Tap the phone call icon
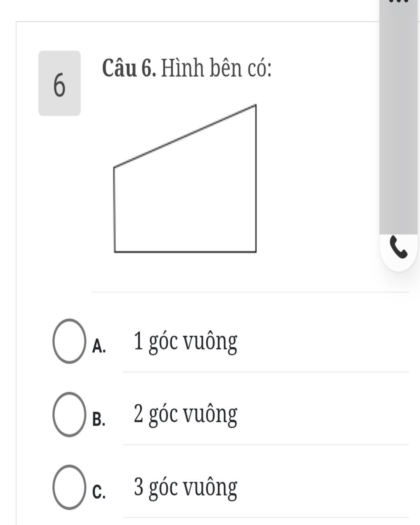420x525 pixels. point(398,247)
